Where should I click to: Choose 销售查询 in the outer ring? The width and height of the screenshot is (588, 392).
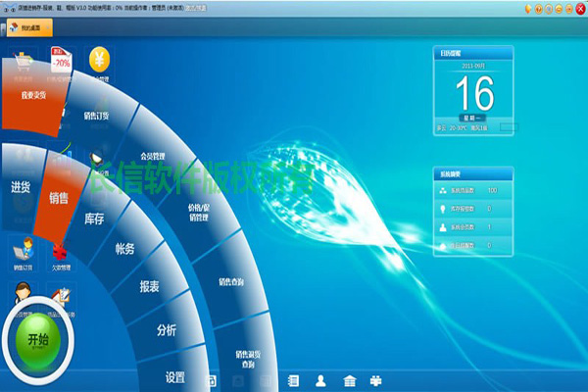point(231,281)
